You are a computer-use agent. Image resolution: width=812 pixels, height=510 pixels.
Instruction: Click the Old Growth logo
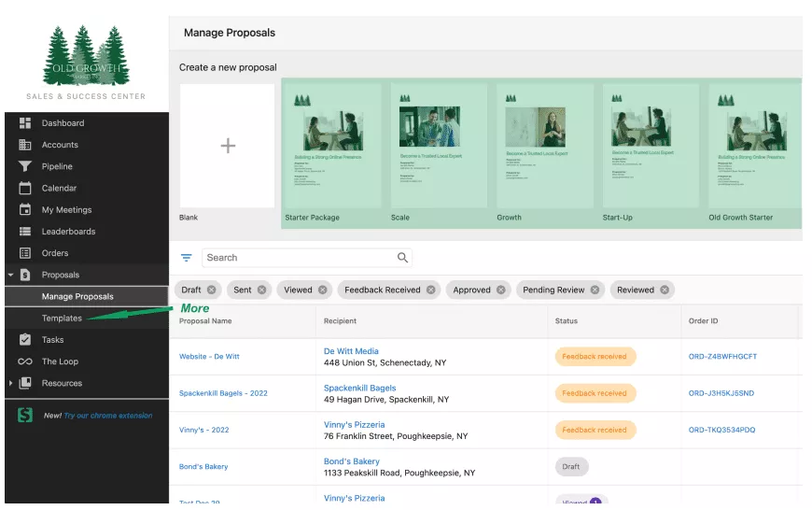86,56
